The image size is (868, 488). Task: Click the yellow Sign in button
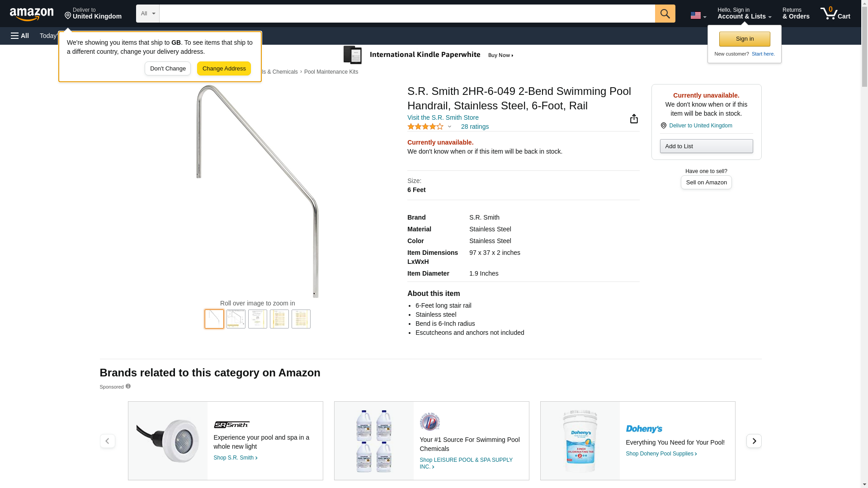[x=745, y=39]
